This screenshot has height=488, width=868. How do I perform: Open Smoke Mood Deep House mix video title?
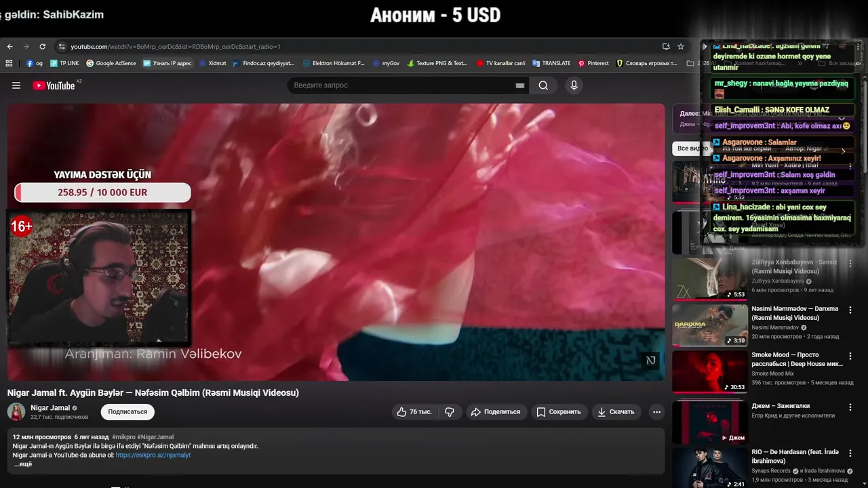coord(797,359)
